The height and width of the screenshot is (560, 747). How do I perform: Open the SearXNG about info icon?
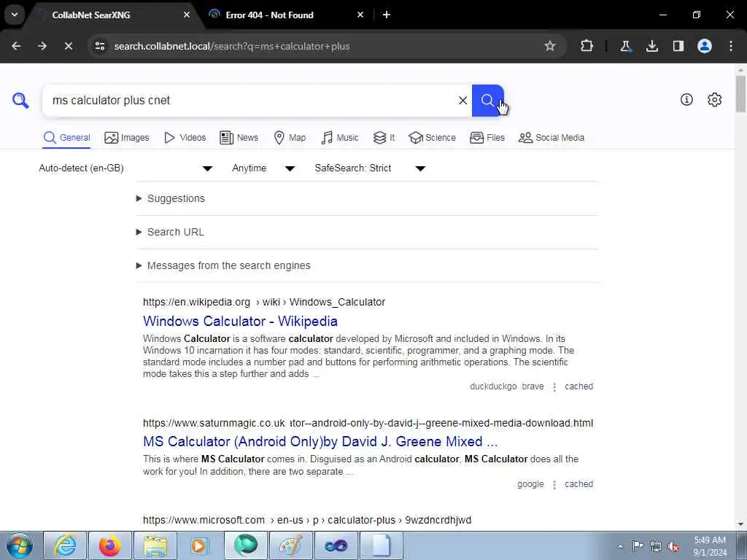(686, 99)
